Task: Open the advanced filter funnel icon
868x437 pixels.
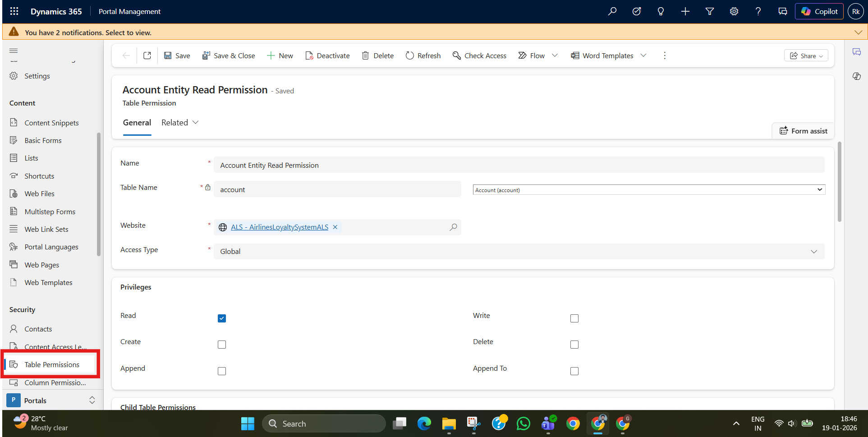Action: click(709, 11)
